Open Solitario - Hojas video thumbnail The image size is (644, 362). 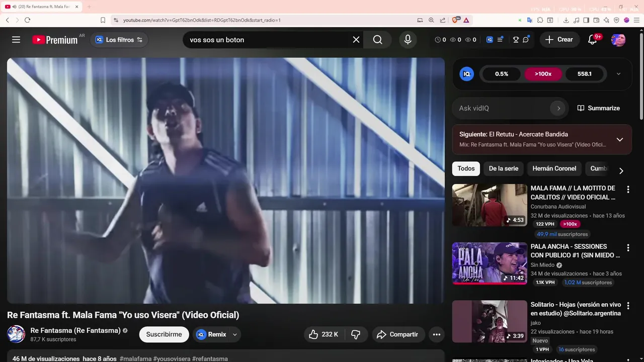click(490, 322)
